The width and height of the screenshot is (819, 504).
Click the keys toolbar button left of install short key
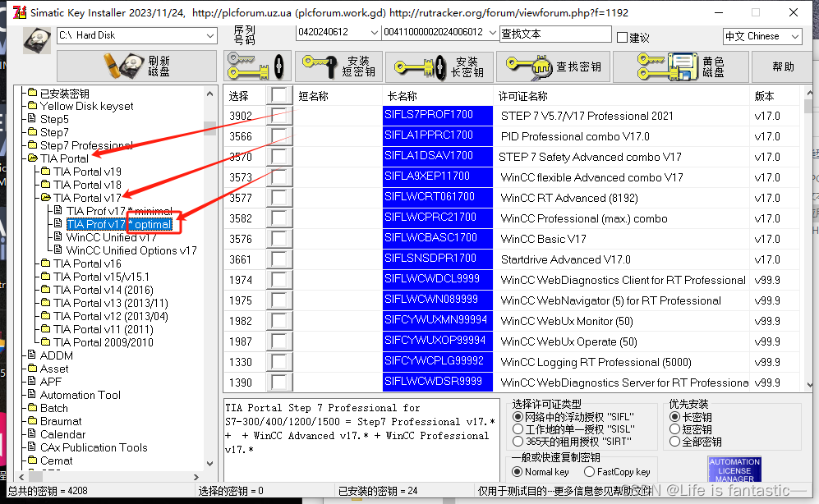tap(256, 66)
